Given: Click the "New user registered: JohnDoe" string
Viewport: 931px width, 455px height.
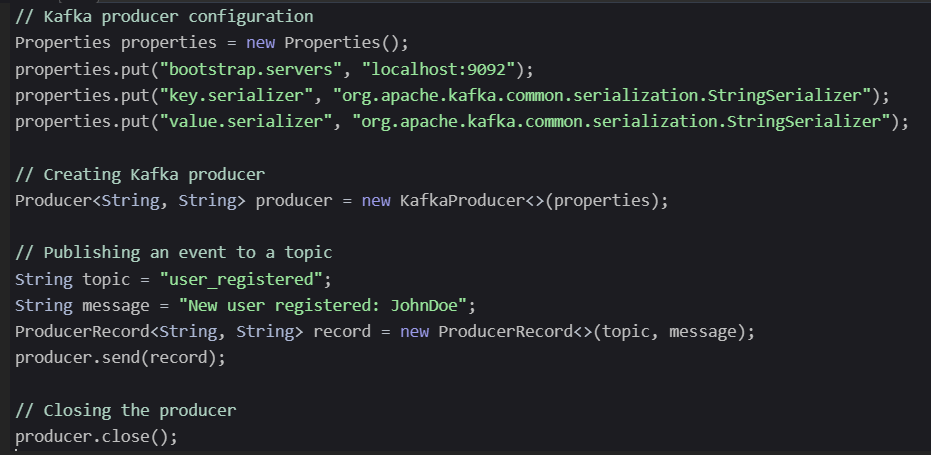Looking at the screenshot, I should (x=322, y=306).
